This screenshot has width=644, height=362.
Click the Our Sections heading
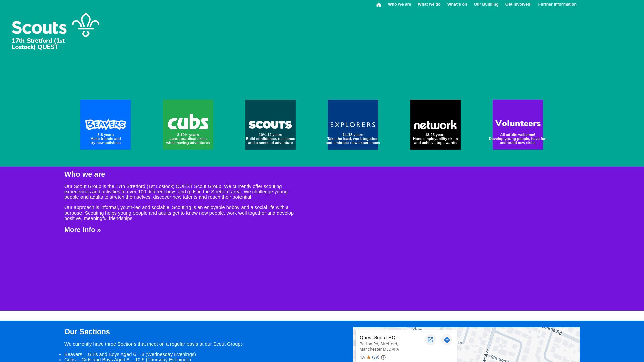click(87, 331)
